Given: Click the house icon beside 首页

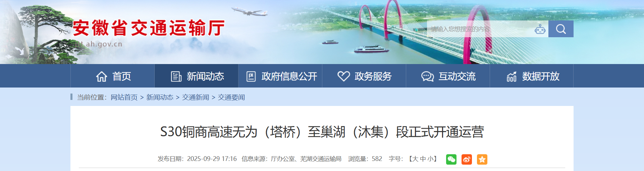Looking at the screenshot, I should coord(102,76).
